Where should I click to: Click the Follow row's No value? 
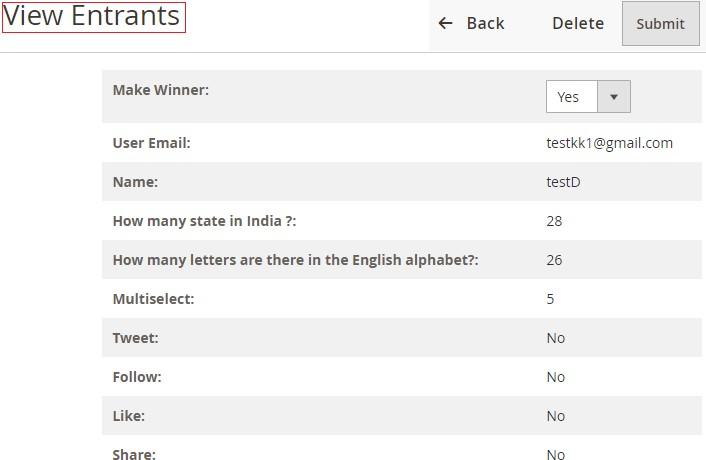[x=556, y=377]
